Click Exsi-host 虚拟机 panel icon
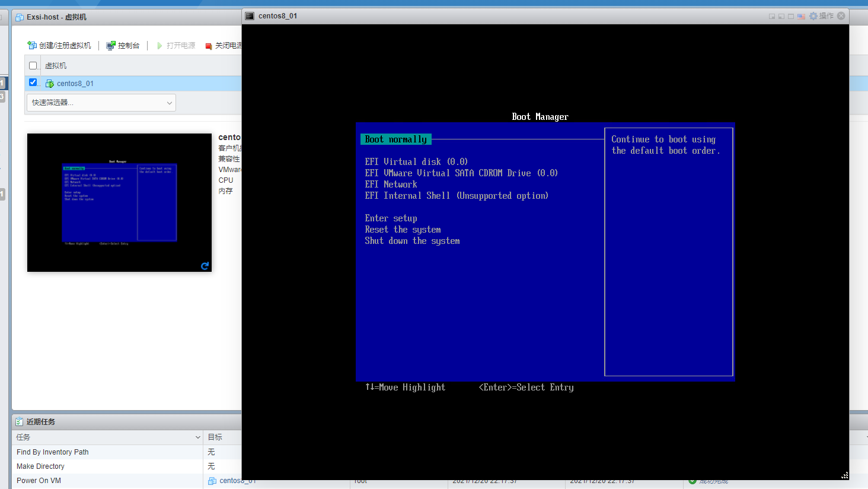The image size is (868, 489). pyautogui.click(x=20, y=17)
